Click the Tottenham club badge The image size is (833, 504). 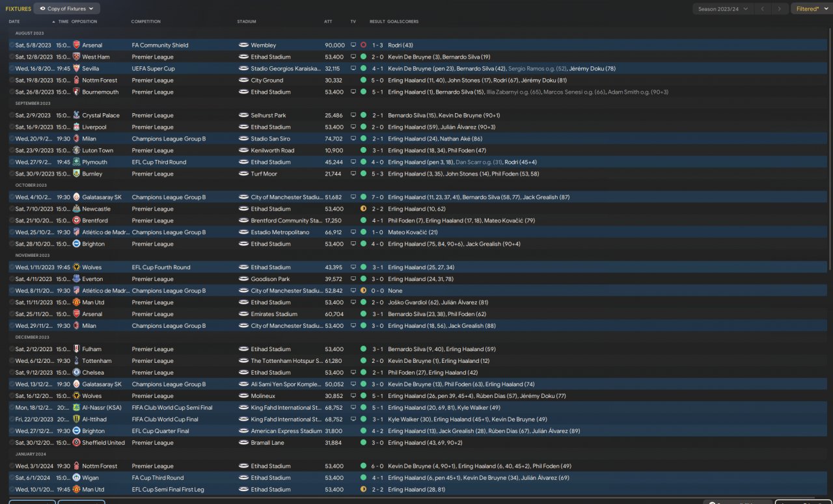[x=76, y=362]
